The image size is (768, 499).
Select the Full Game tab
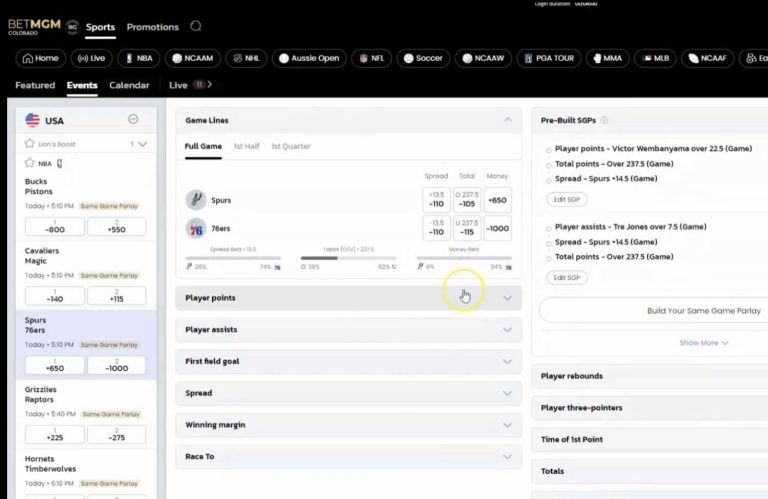(203, 146)
